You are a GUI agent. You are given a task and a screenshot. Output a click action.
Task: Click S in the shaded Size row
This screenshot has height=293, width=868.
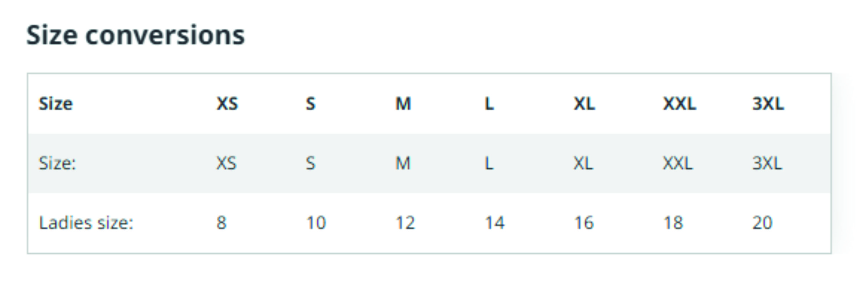[310, 163]
